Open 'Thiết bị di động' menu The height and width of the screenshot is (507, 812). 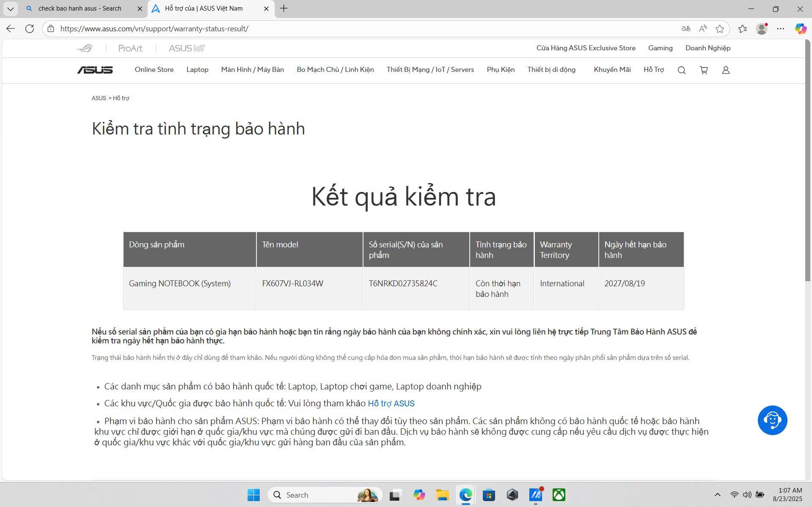coord(551,70)
